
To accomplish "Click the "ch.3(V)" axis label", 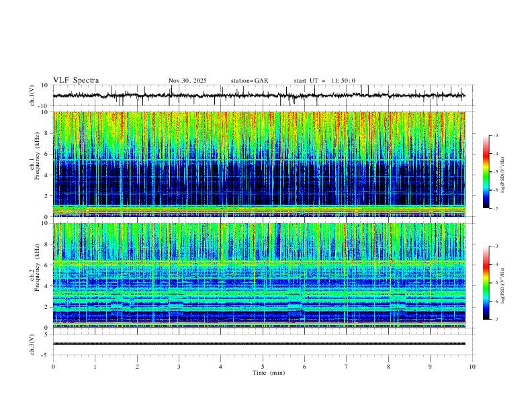I will 32,345.
